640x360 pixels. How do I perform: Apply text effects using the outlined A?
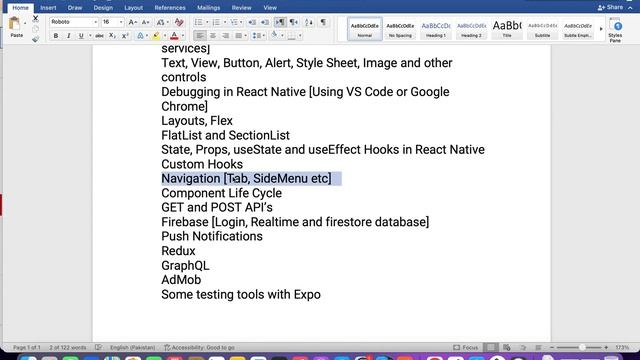tap(140, 36)
